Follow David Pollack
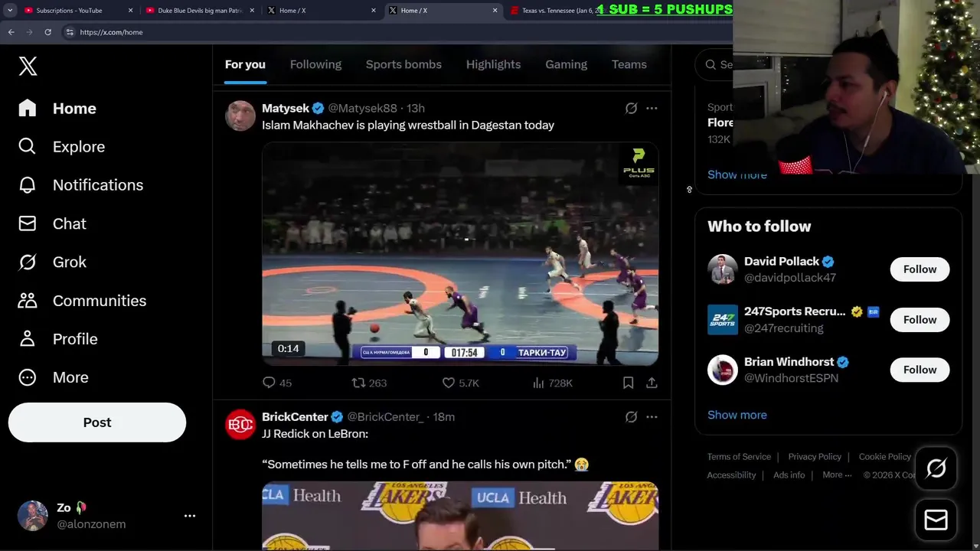This screenshot has width=980, height=551. tap(920, 269)
